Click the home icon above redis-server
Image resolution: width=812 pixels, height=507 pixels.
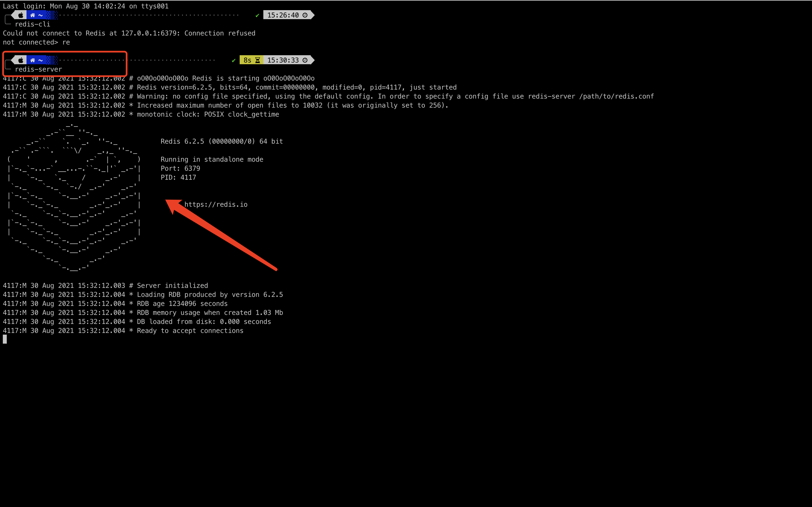[32, 60]
